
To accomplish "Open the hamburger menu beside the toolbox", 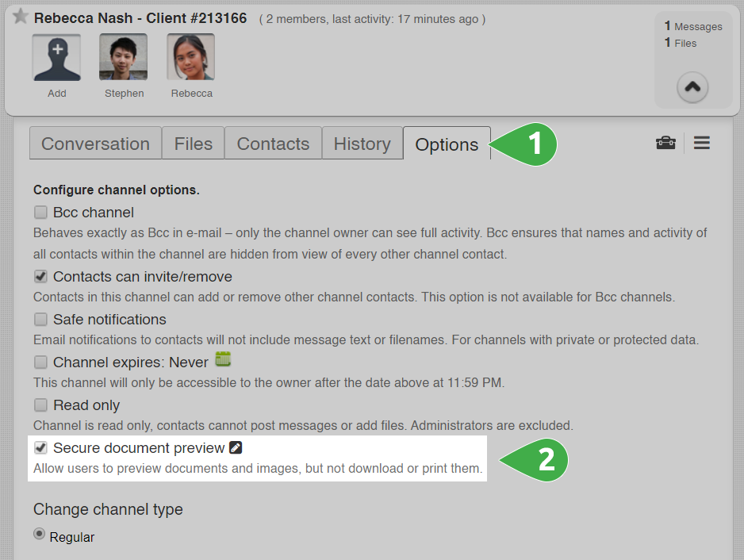I will (701, 143).
